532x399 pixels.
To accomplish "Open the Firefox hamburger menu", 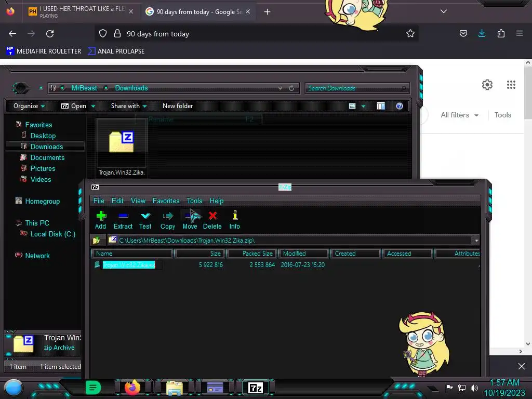I will 519,33.
